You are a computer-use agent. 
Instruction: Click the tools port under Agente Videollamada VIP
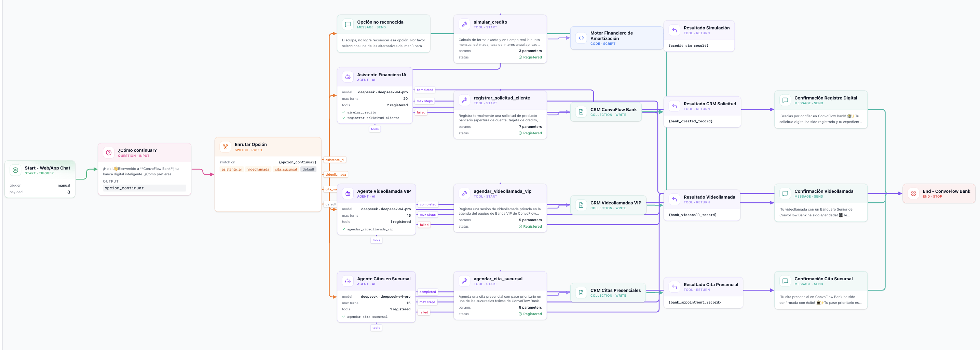pos(376,240)
